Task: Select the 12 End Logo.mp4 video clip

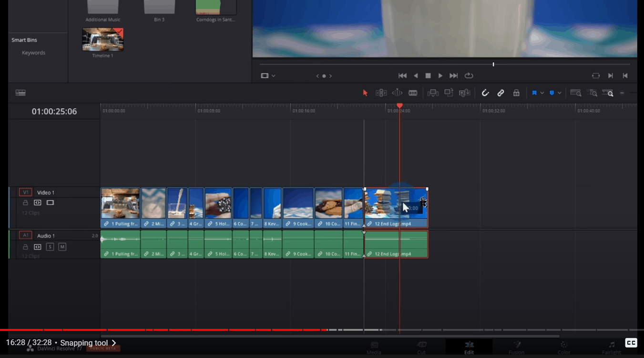Action: 396,208
